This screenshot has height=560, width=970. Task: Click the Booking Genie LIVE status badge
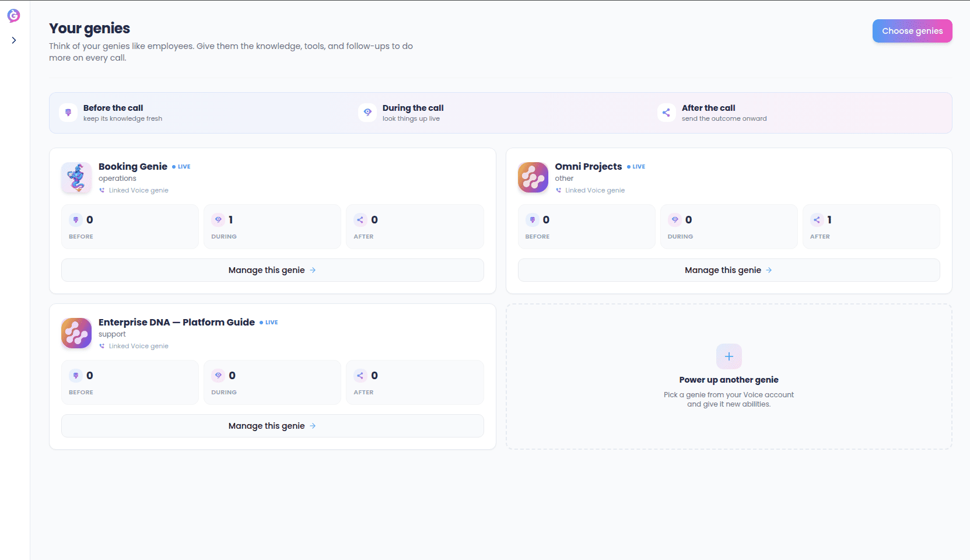click(x=181, y=167)
